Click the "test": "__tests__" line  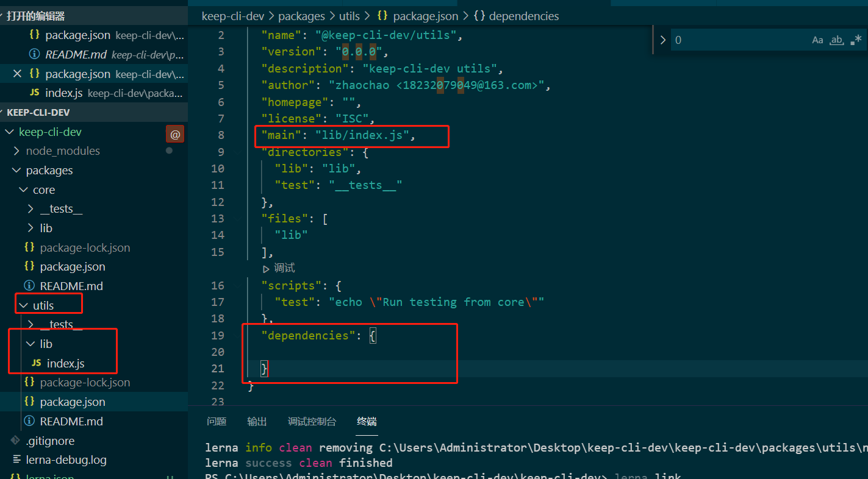(339, 185)
